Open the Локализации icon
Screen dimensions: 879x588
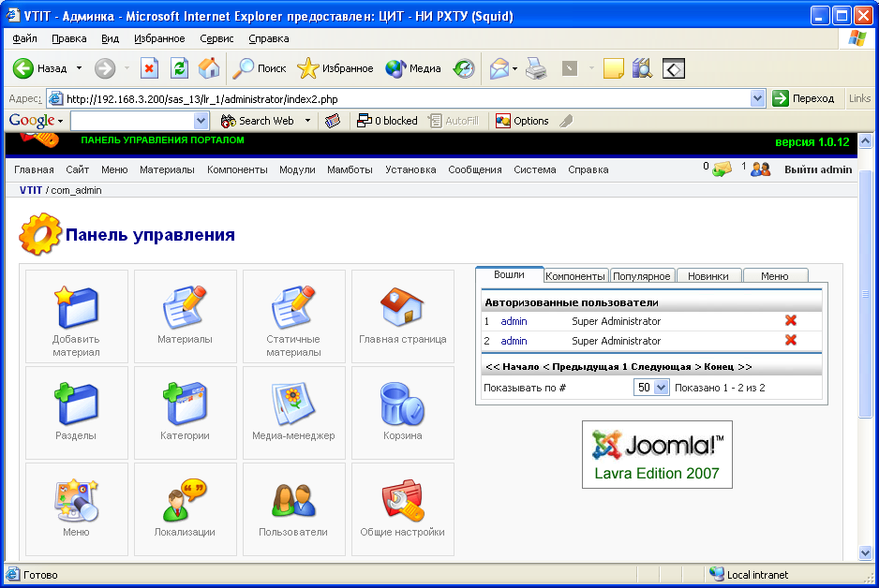[x=185, y=509]
